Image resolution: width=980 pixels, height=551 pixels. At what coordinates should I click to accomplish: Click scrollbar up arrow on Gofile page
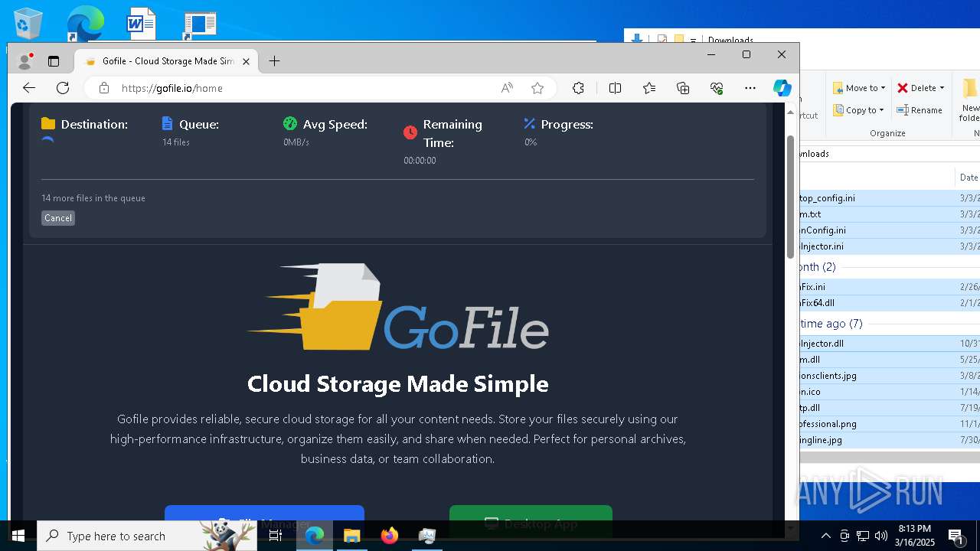(790, 112)
